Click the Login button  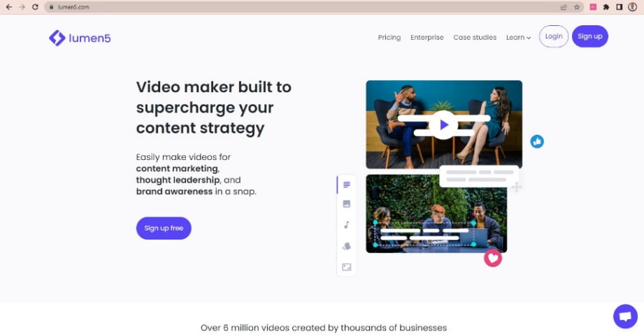pos(554,36)
